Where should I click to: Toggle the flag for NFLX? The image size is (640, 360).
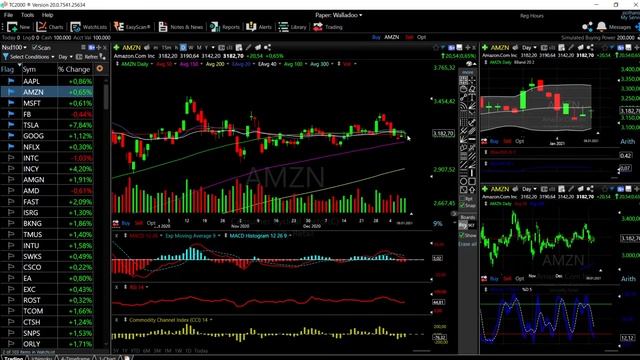(11, 147)
